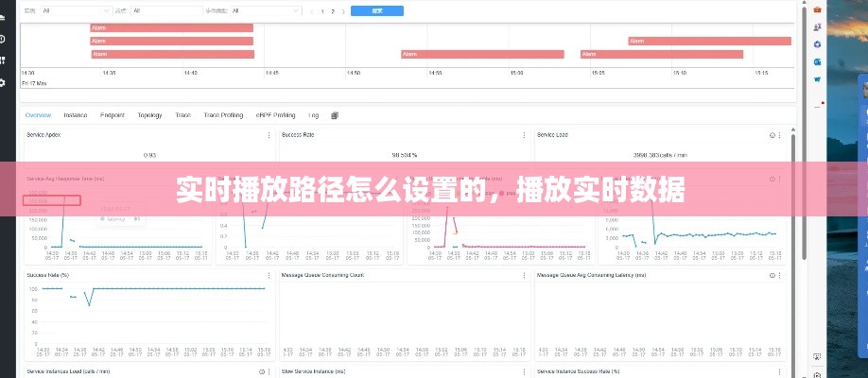This screenshot has width=868, height=378.
Task: Go to page 2 in pagination
Action: 332,11
